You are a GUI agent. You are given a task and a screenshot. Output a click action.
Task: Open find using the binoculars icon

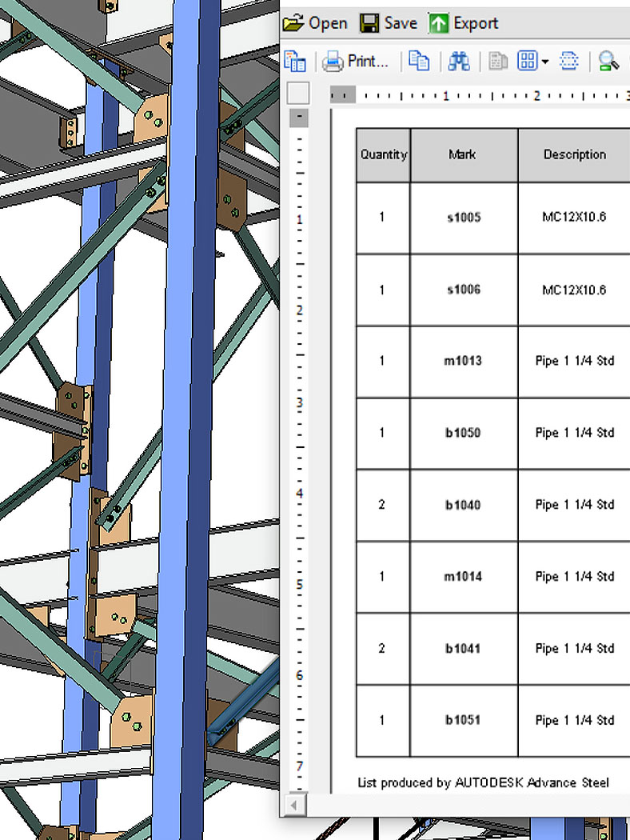tap(459, 61)
